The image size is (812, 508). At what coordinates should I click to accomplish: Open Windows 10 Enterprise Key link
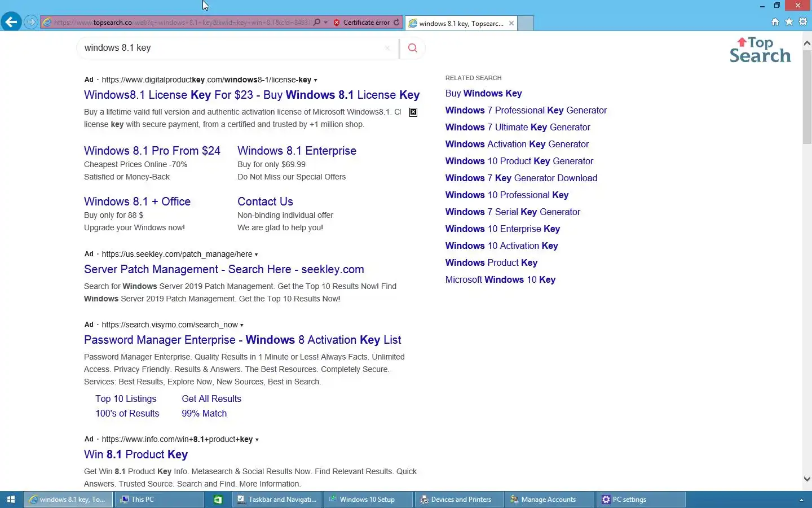point(502,229)
